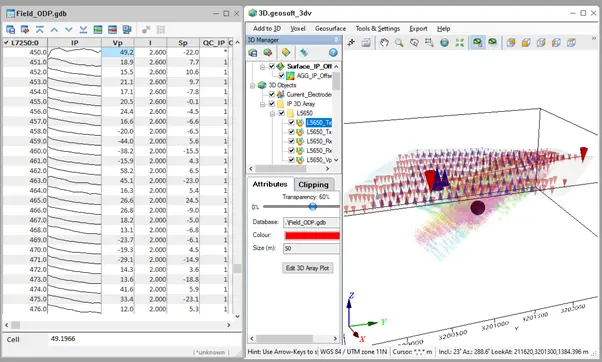The width and height of the screenshot is (602, 362).
Task: Select the Pan hand tool
Action: (384, 43)
